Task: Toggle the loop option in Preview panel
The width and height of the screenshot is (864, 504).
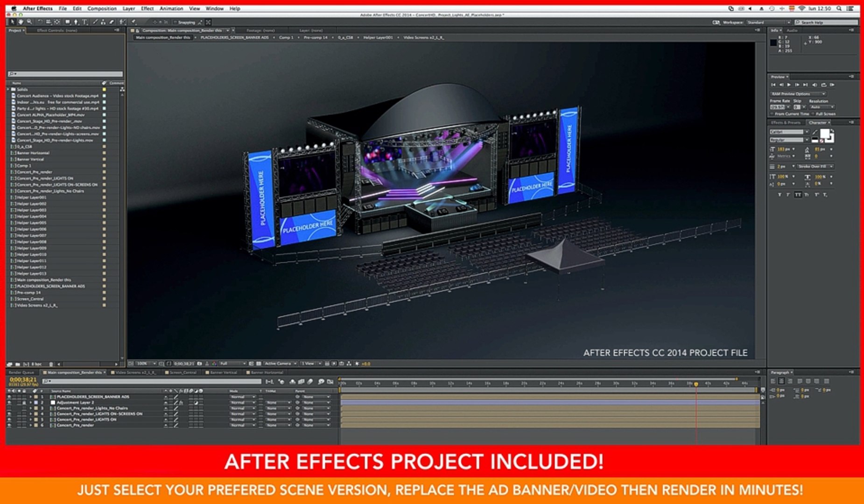Action: tap(824, 85)
